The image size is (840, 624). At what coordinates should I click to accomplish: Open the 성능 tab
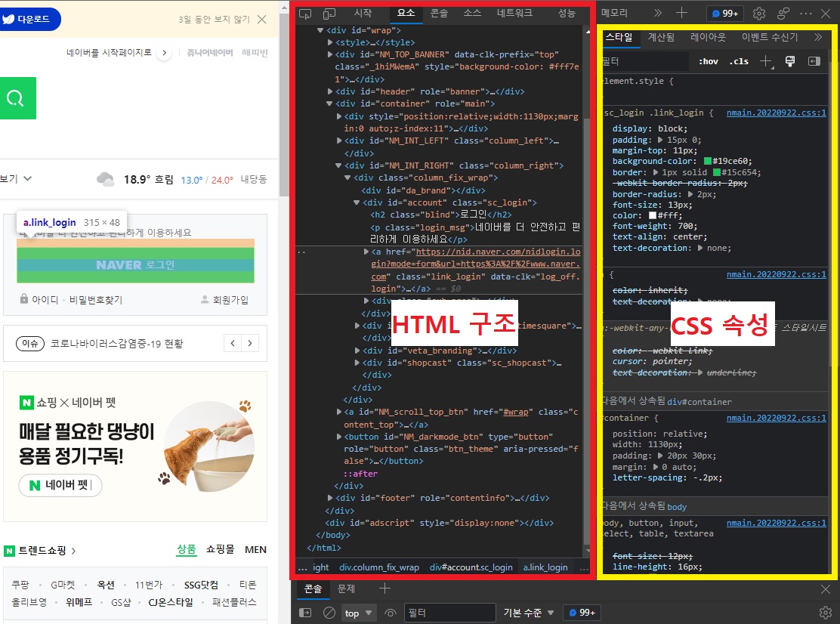567,13
